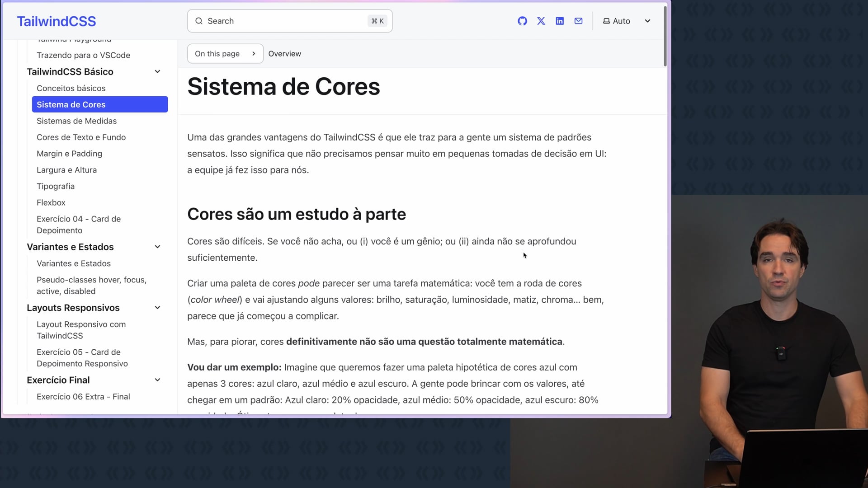Image resolution: width=868 pixels, height=488 pixels.
Task: Go to Margin e Padding page
Action: click(69, 154)
